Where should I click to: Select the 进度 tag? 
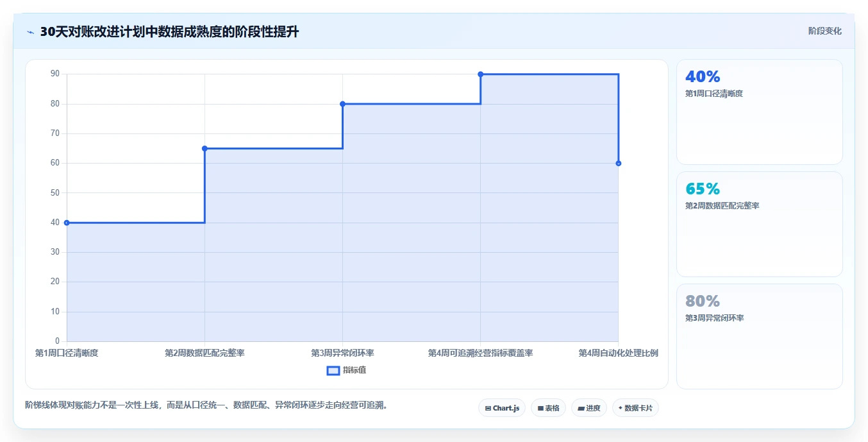(x=589, y=408)
